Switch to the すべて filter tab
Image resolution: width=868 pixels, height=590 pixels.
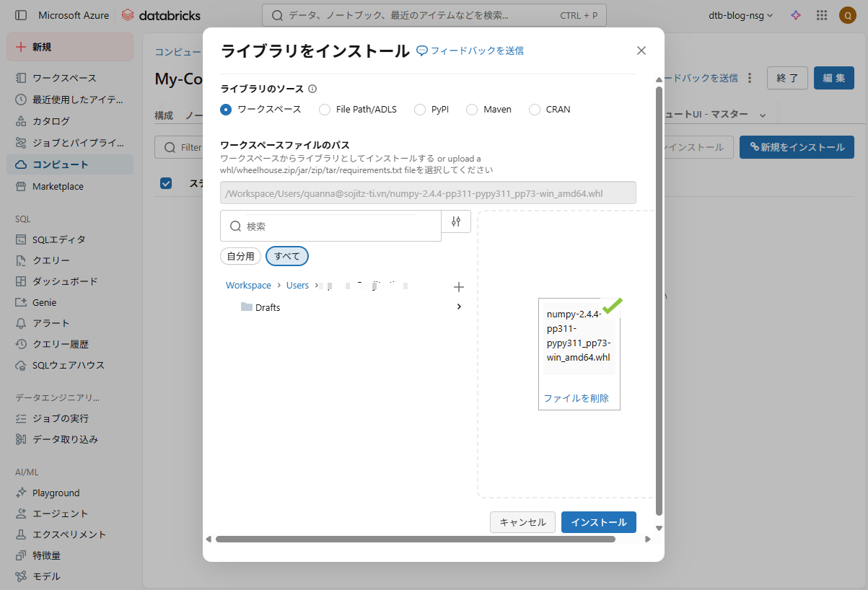[286, 256]
